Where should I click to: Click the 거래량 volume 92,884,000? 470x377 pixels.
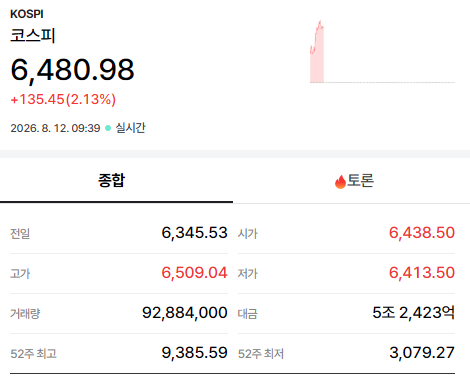[x=185, y=313]
